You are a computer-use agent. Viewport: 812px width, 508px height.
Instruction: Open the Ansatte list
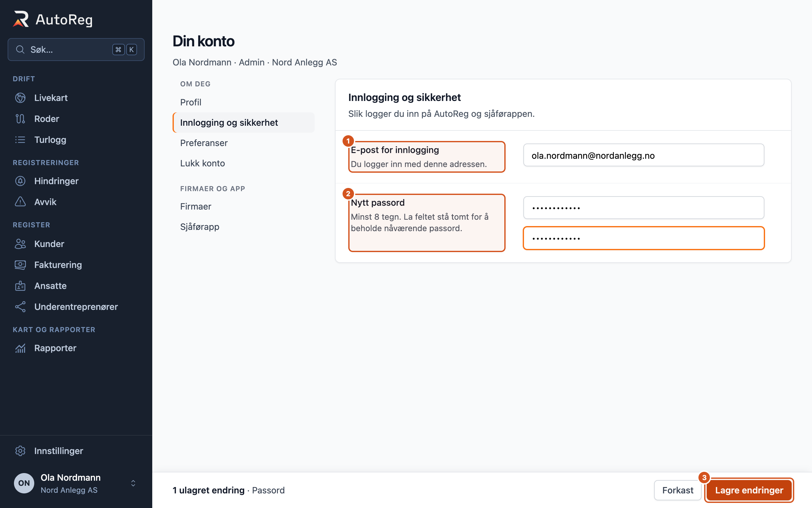[76, 285]
